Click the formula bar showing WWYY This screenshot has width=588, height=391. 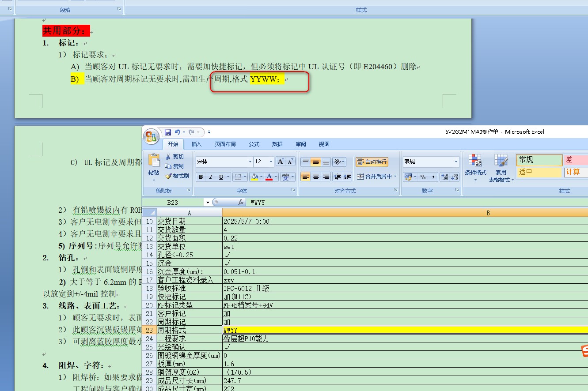coord(417,202)
